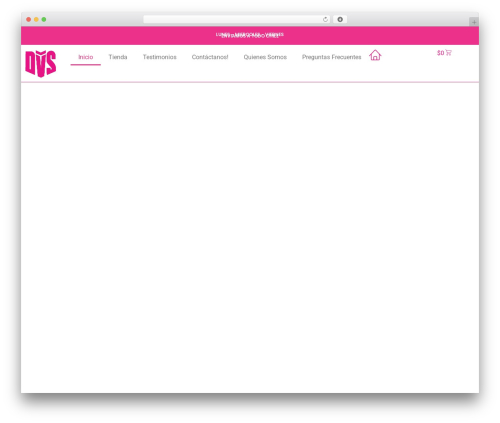The image size is (500, 423).
Task: Click the DVS logo
Action: pos(41,64)
